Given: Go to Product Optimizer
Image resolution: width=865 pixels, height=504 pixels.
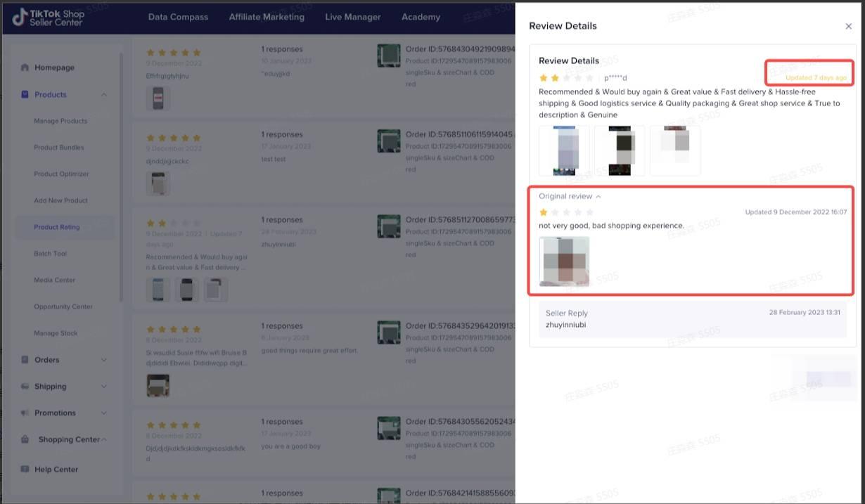Looking at the screenshot, I should point(61,174).
